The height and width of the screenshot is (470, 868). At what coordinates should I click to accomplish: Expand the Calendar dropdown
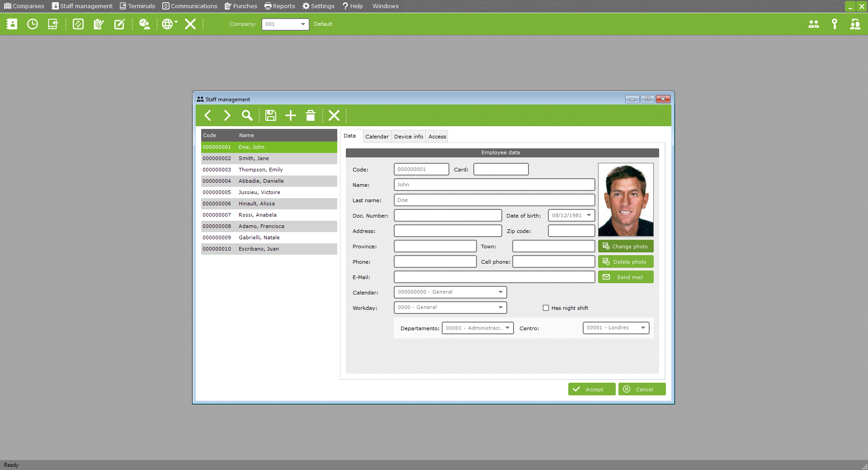(500, 292)
